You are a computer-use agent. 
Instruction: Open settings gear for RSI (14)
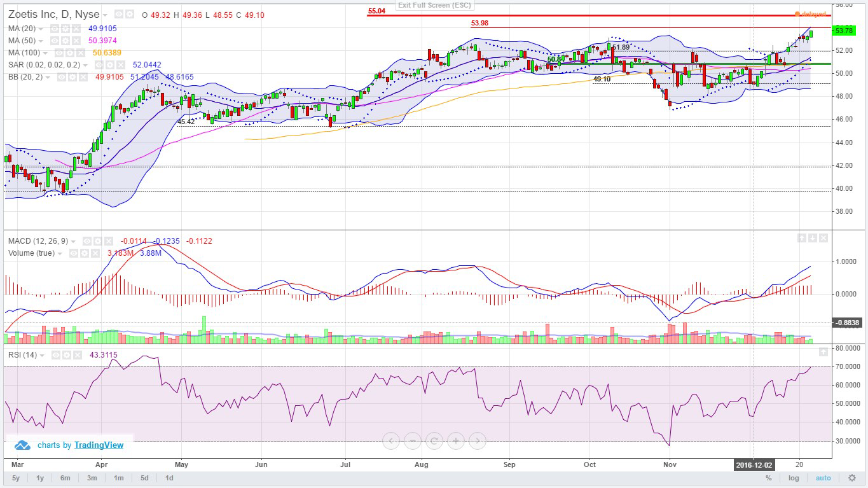pos(65,354)
